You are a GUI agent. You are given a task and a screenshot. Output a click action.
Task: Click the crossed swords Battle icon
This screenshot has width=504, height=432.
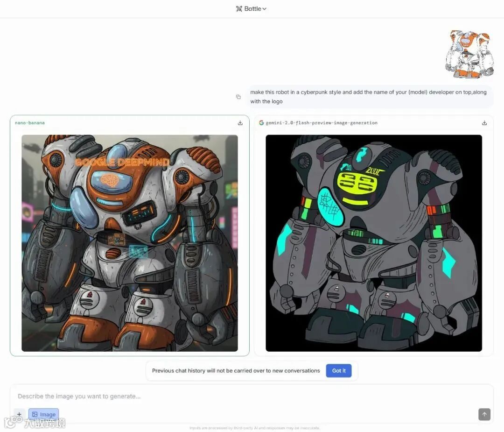point(239,9)
